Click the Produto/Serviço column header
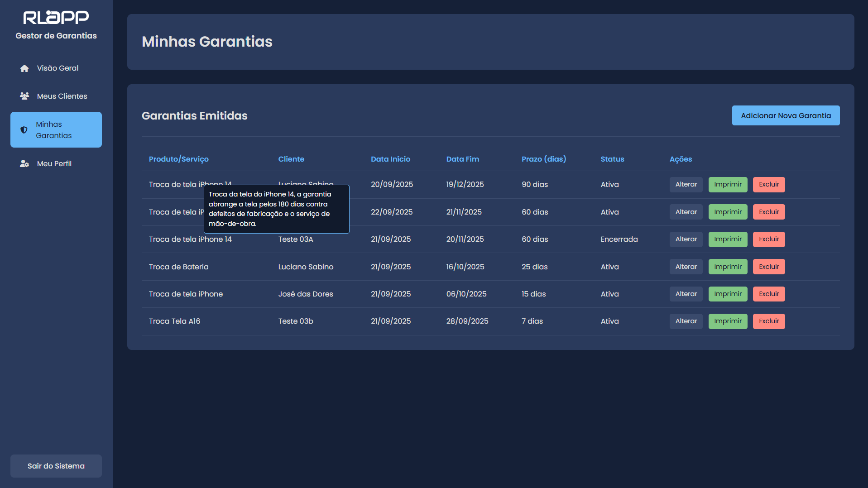 (x=178, y=159)
